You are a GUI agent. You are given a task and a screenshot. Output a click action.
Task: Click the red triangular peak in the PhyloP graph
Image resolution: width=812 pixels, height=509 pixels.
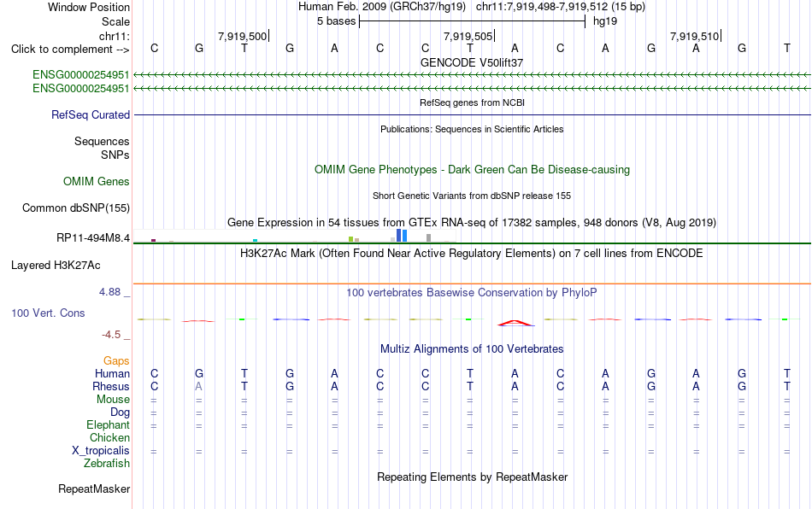click(515, 324)
